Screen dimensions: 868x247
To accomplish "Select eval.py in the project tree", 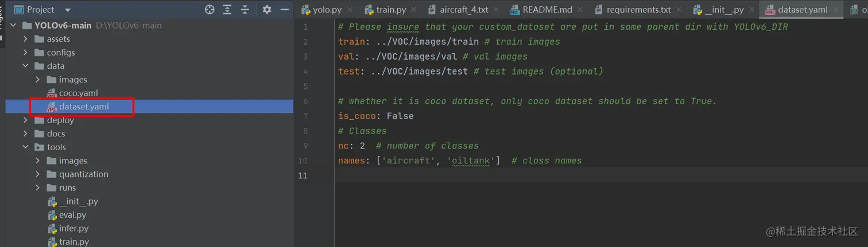I will pos(149,215).
